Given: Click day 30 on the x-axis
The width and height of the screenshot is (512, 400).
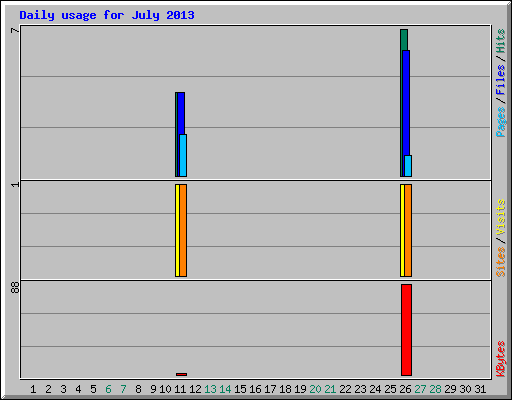Looking at the screenshot, I should click(465, 389).
